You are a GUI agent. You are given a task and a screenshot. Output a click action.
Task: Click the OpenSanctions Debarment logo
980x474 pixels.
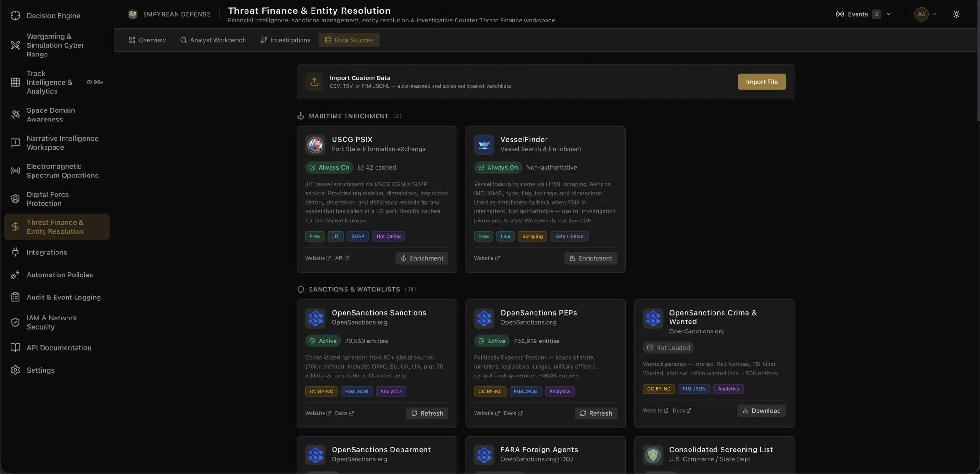click(315, 454)
